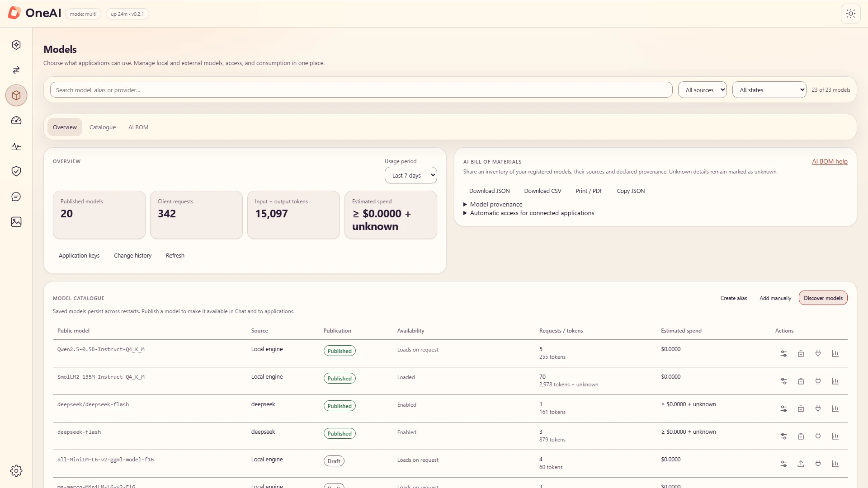The width and height of the screenshot is (868, 488).
Task: Click the 'mode: multi' badge
Action: 83,14
